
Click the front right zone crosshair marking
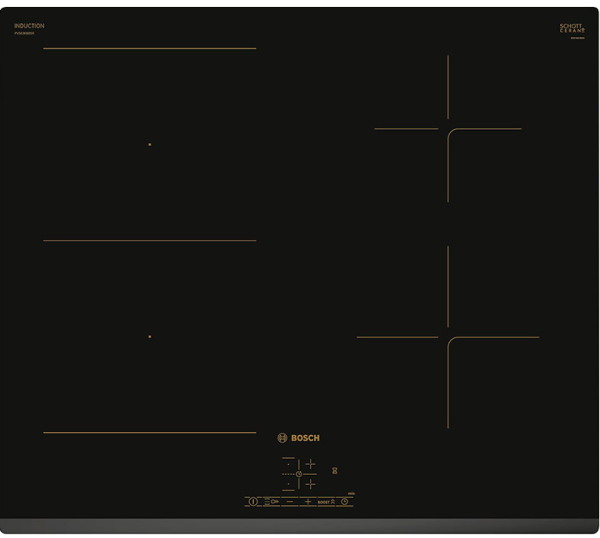pos(448,337)
